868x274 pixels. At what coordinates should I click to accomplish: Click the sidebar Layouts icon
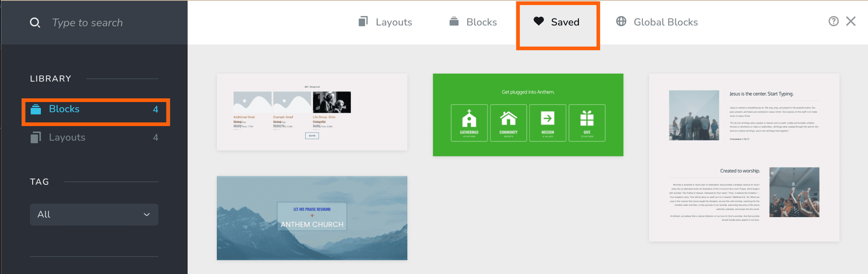tap(36, 137)
